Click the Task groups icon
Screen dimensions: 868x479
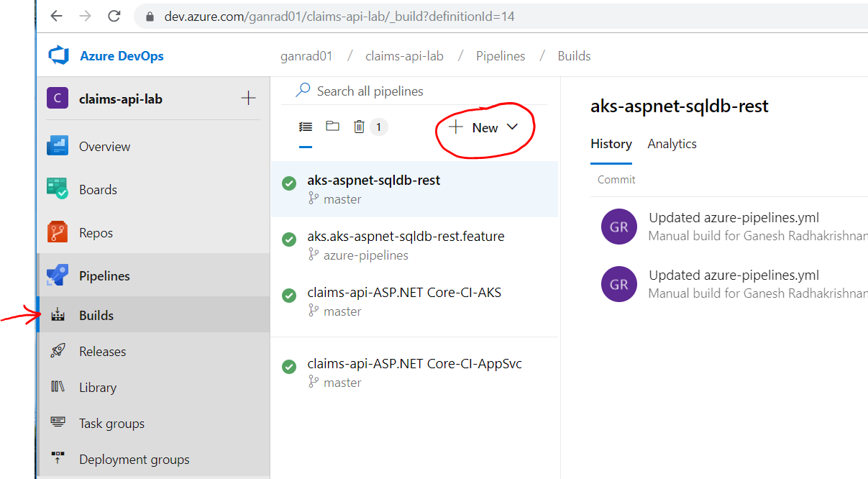click(58, 422)
